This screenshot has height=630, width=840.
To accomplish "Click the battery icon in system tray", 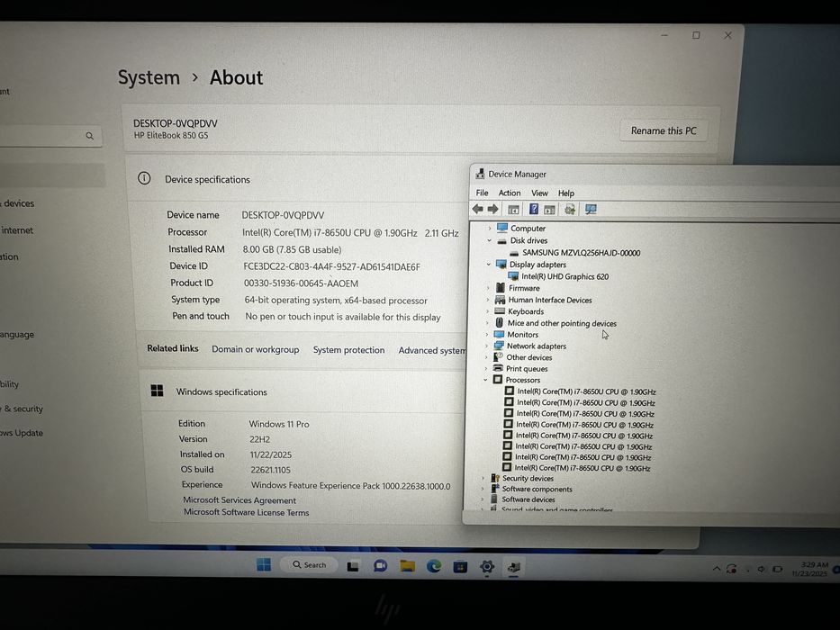I will [777, 569].
